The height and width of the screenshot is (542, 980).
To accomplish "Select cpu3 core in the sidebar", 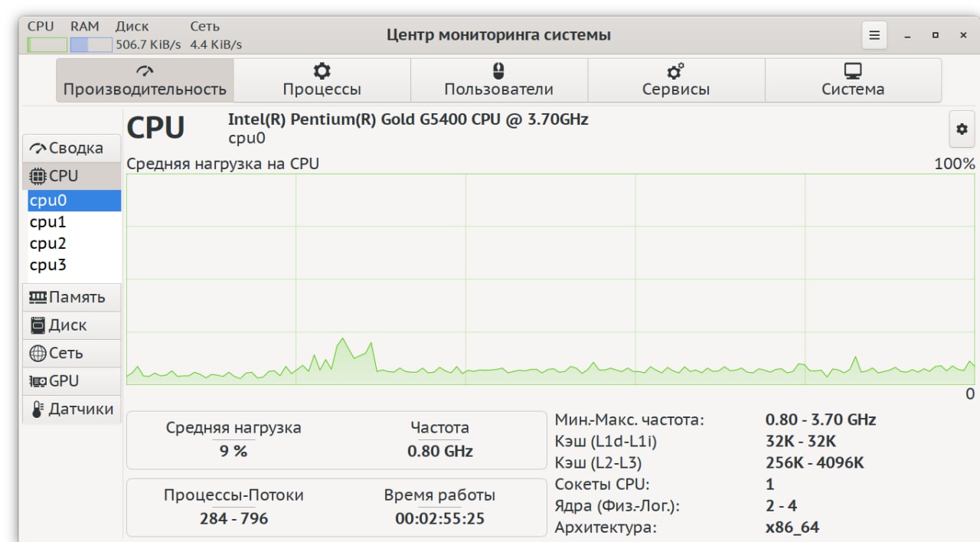I will (48, 265).
